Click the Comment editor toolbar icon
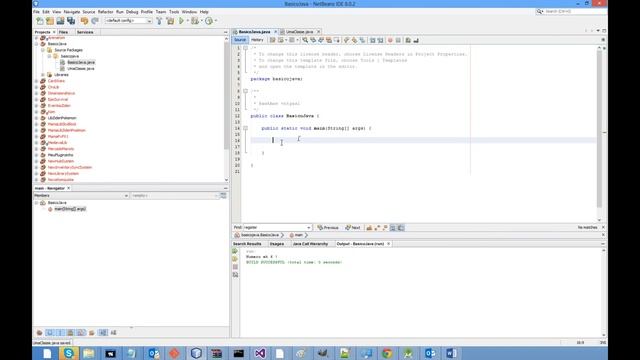640x360 pixels. pos(408,40)
